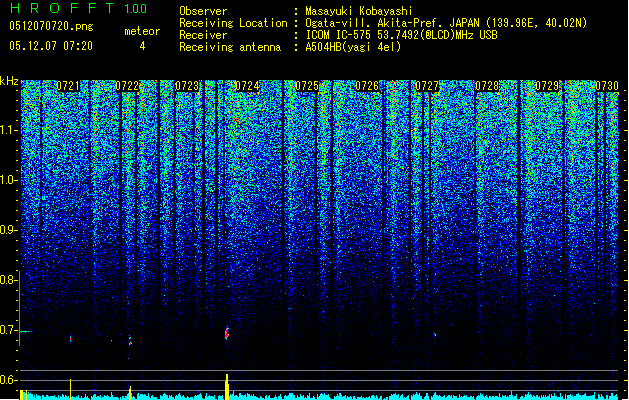Click the date stamp 05.12.07 07:20
This screenshot has width=629, height=400.
point(51,46)
